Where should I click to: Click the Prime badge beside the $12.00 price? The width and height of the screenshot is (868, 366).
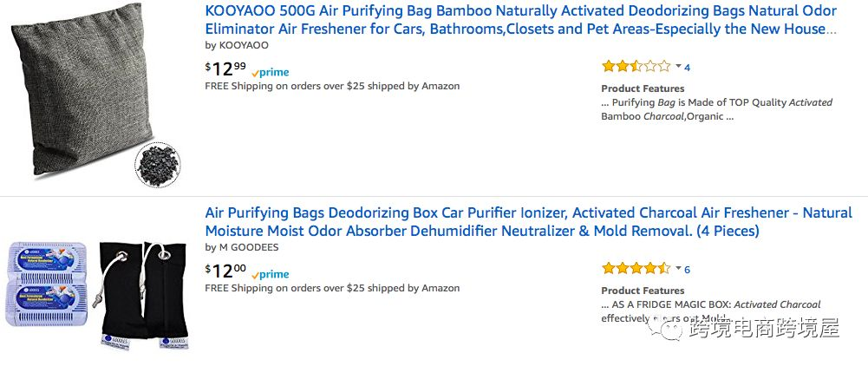271,274
